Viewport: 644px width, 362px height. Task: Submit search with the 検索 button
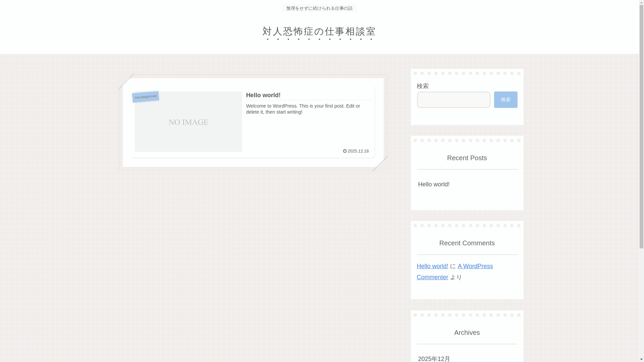click(x=505, y=100)
